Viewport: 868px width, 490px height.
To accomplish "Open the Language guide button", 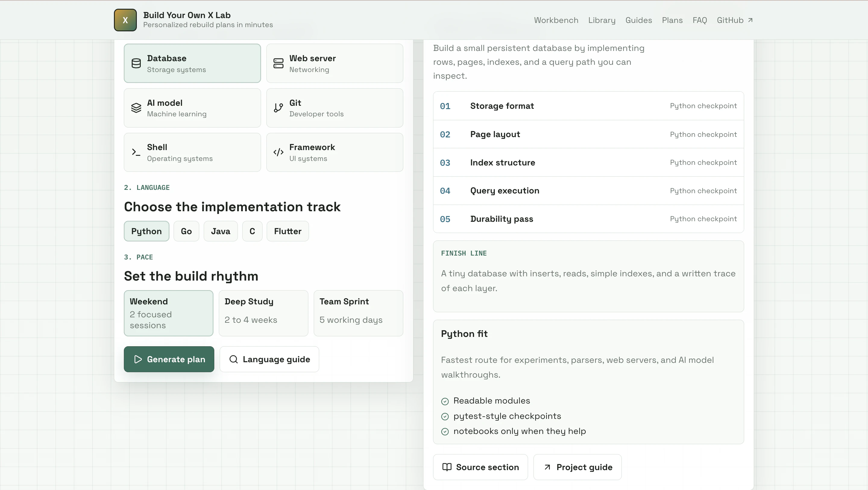I will pos(269,359).
